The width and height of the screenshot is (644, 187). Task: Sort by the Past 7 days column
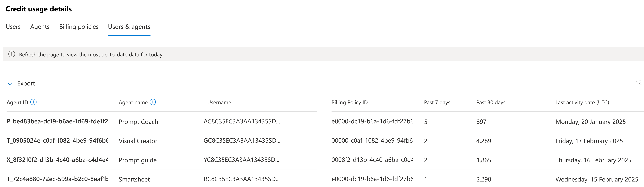(x=437, y=102)
